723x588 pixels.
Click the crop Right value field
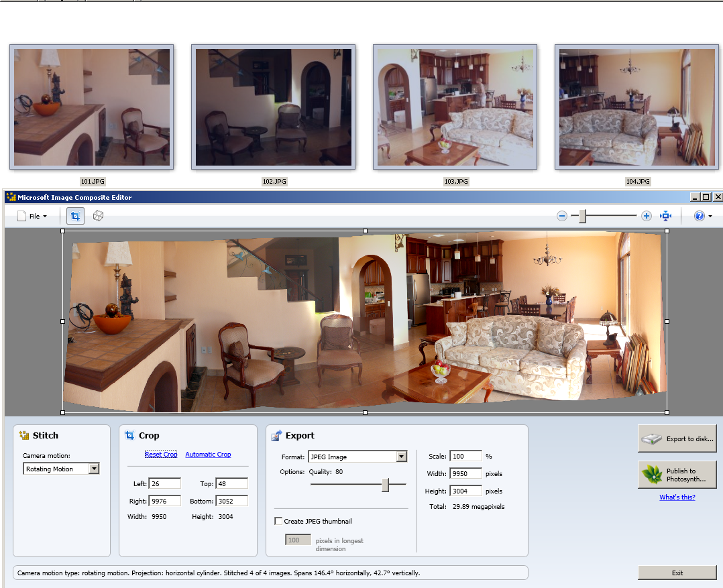164,501
